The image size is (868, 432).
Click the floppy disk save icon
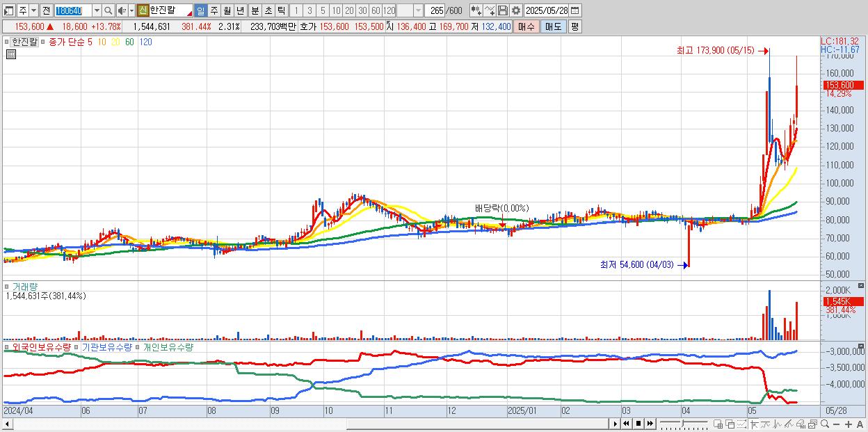(x=503, y=10)
